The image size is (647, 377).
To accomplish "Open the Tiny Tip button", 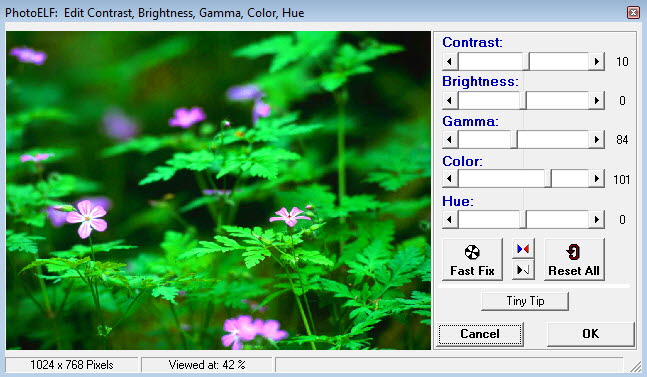I will point(525,301).
